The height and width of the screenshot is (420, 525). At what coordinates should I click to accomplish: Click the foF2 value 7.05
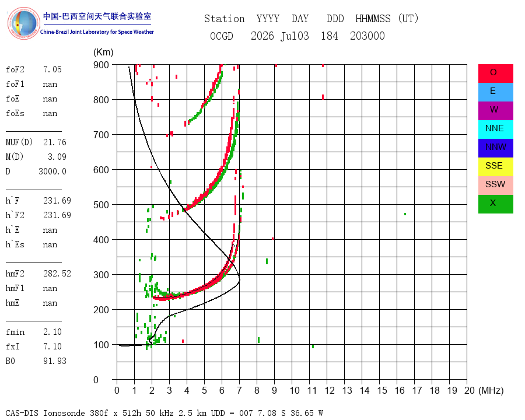52,69
